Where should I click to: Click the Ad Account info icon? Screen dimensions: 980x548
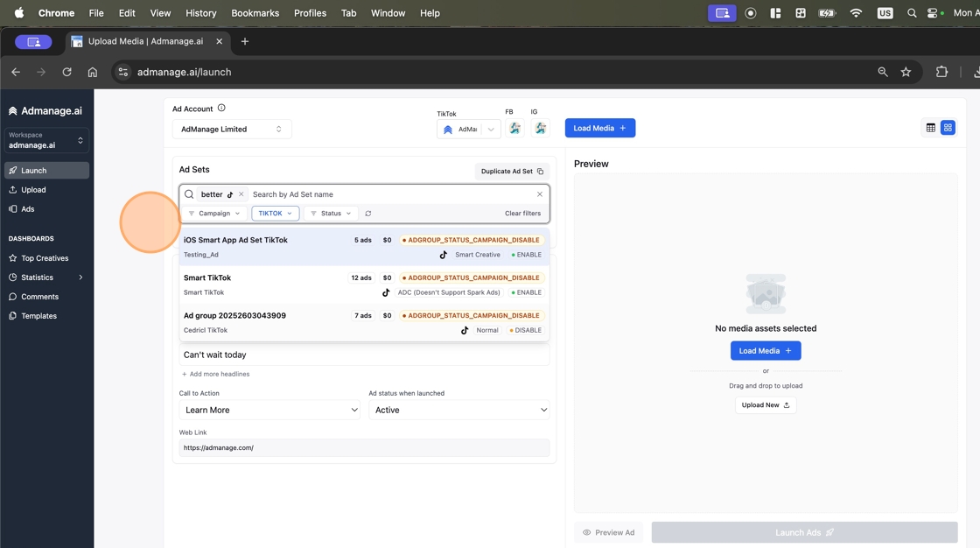(221, 109)
